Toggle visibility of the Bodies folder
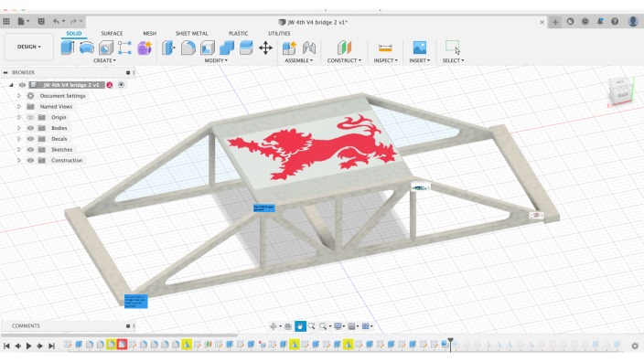Image resolution: width=644 pixels, height=362 pixels. pos(30,128)
